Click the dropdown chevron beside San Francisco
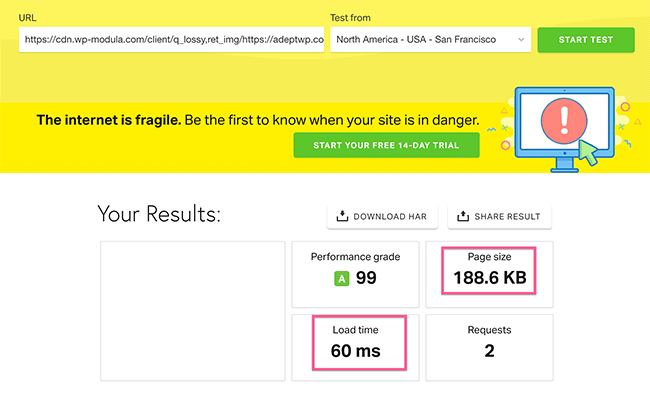This screenshot has height=395, width=650. pos(521,40)
